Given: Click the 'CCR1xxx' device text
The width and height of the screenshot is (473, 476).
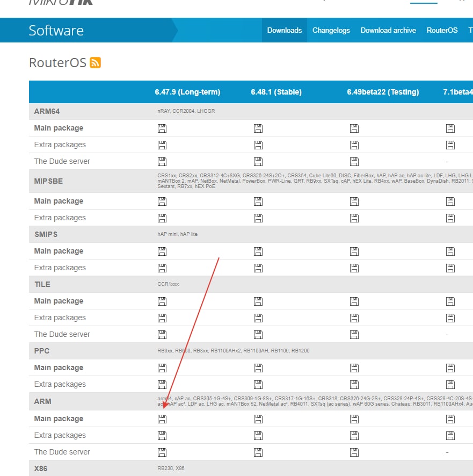Looking at the screenshot, I should coord(168,284).
